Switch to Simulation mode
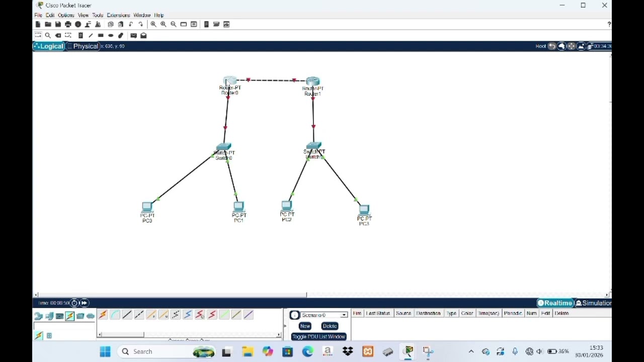 click(x=593, y=303)
